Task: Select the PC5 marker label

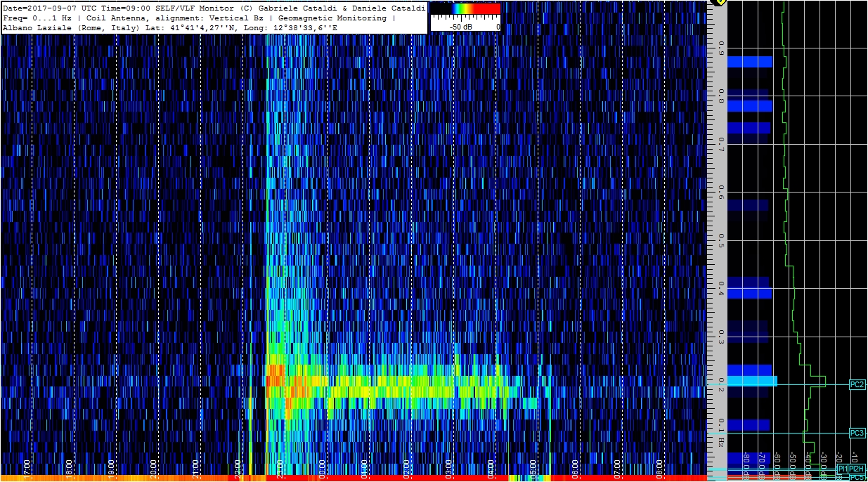Action: [857, 478]
